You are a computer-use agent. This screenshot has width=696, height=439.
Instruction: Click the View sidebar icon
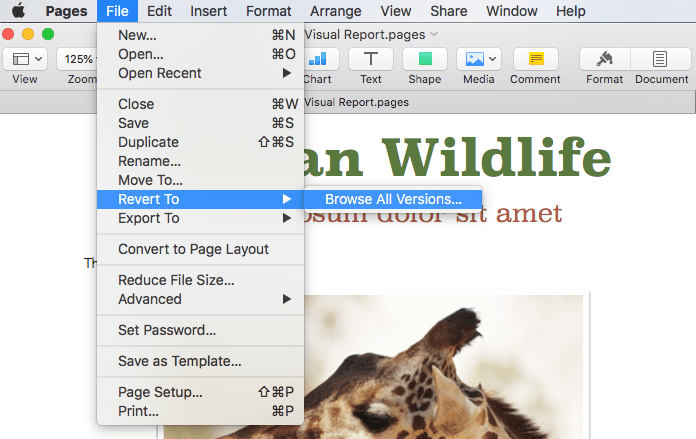[24, 59]
